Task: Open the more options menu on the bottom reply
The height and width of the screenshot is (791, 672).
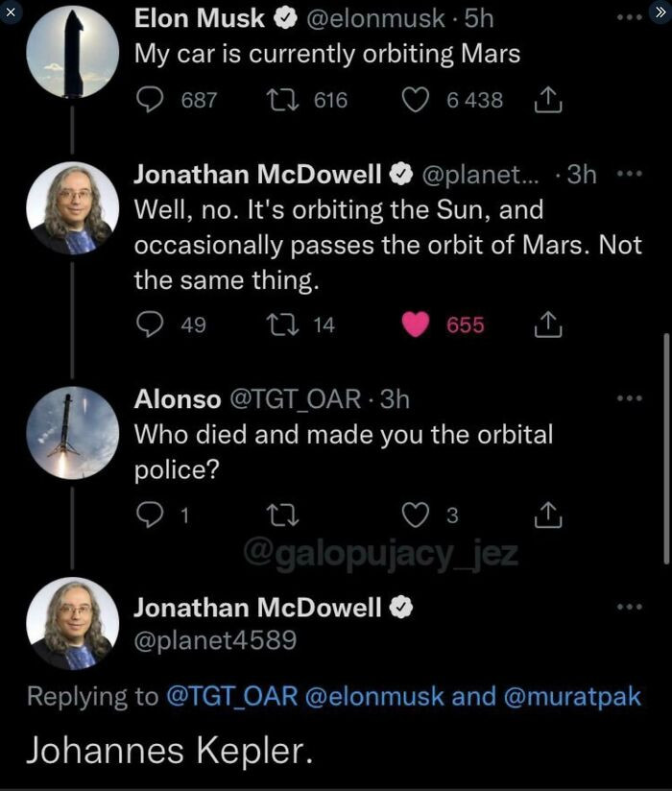Action: 628,605
